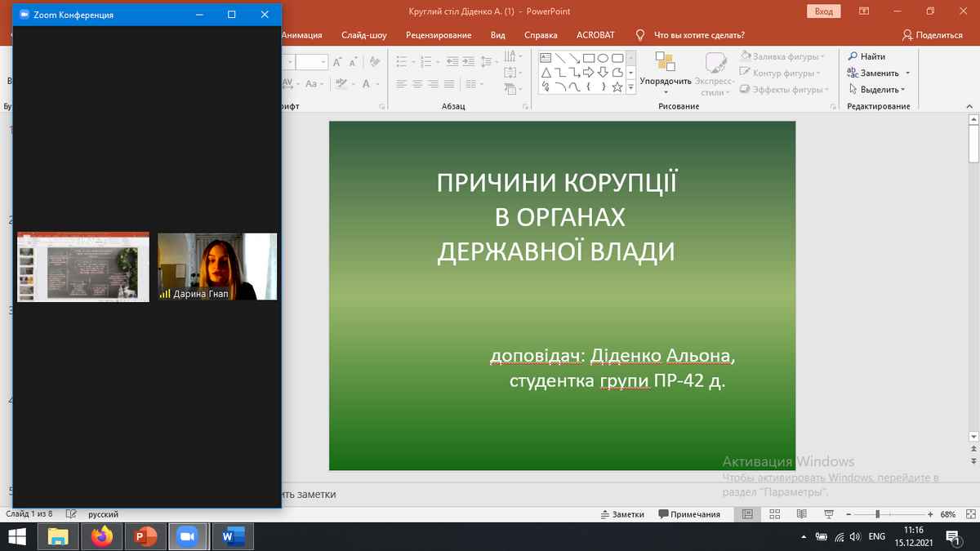Select the star shape in shapes gallery
This screenshot has width=980, height=551.
[617, 87]
